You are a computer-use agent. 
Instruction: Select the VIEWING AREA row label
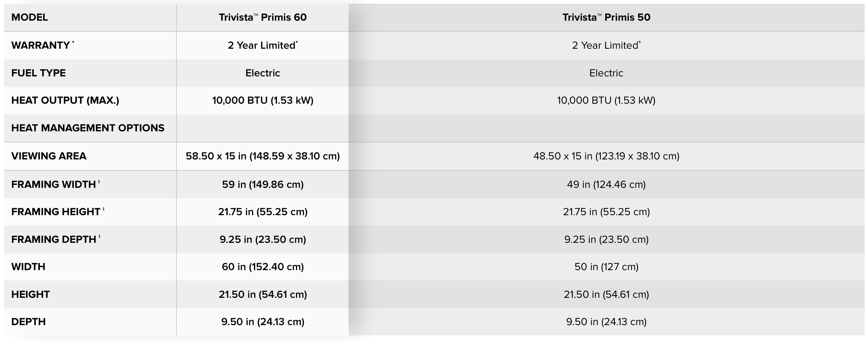point(49,156)
